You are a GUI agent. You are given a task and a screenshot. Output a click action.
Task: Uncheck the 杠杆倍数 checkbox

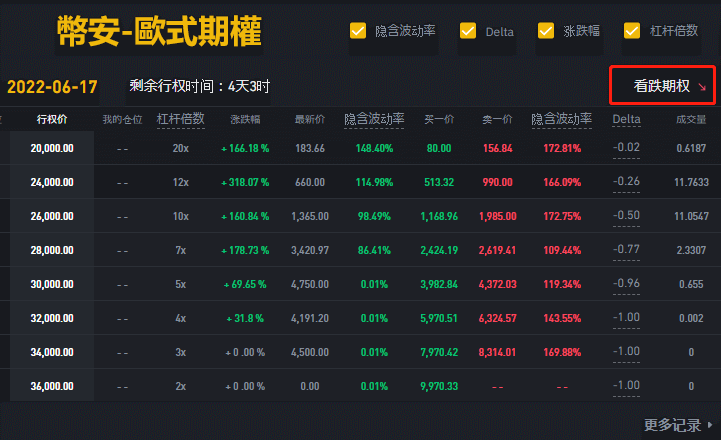tap(632, 31)
